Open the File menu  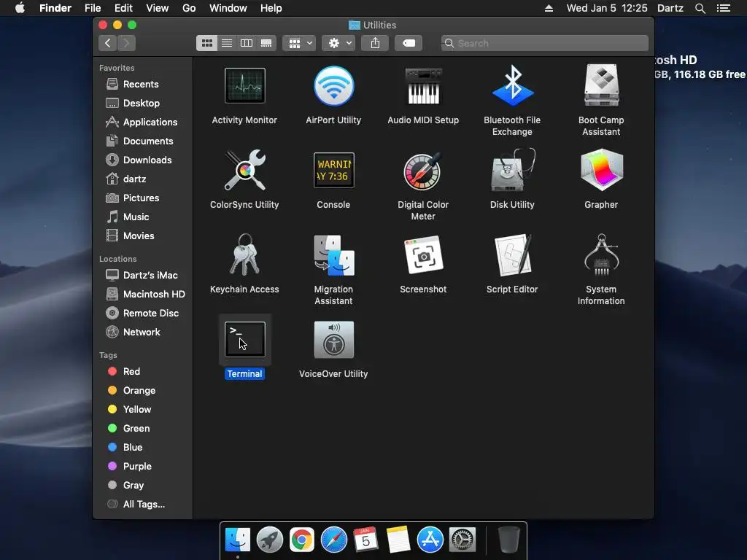coord(93,8)
